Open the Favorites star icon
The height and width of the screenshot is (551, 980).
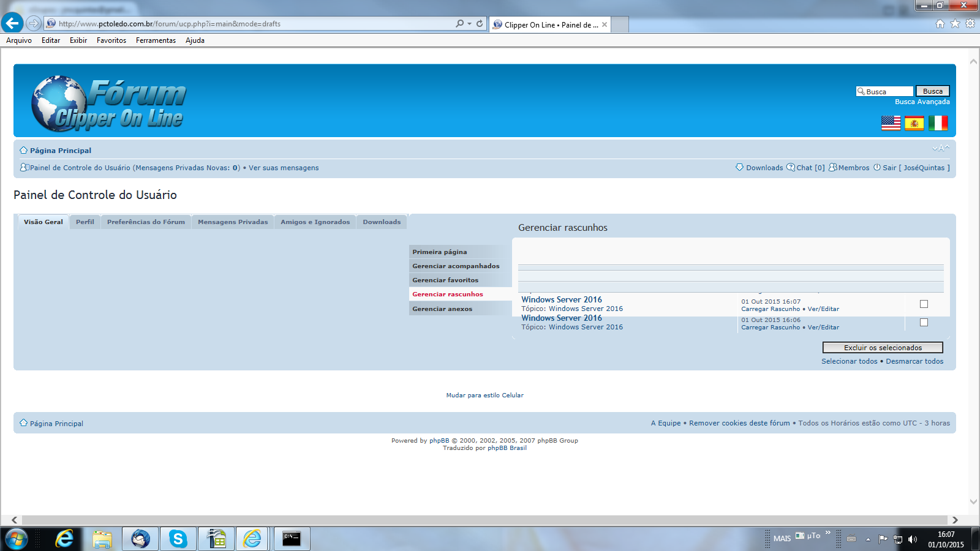pyautogui.click(x=955, y=24)
